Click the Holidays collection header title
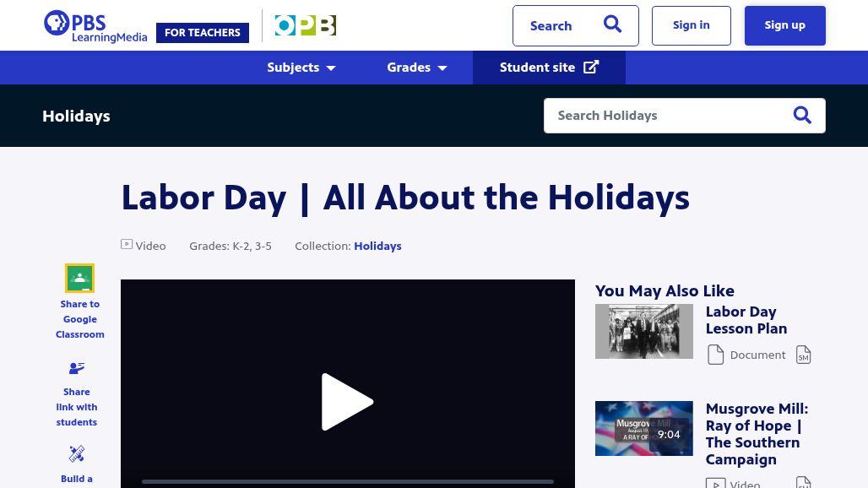The image size is (868, 488). tap(76, 117)
